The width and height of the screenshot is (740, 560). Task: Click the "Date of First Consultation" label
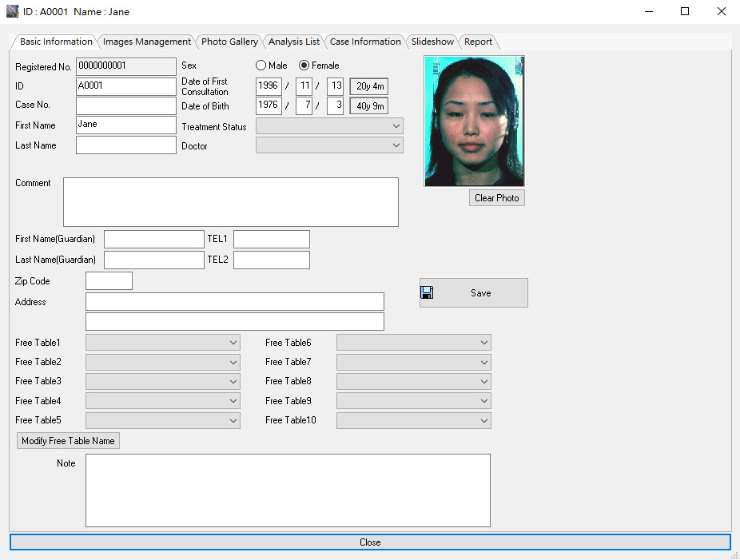[205, 86]
